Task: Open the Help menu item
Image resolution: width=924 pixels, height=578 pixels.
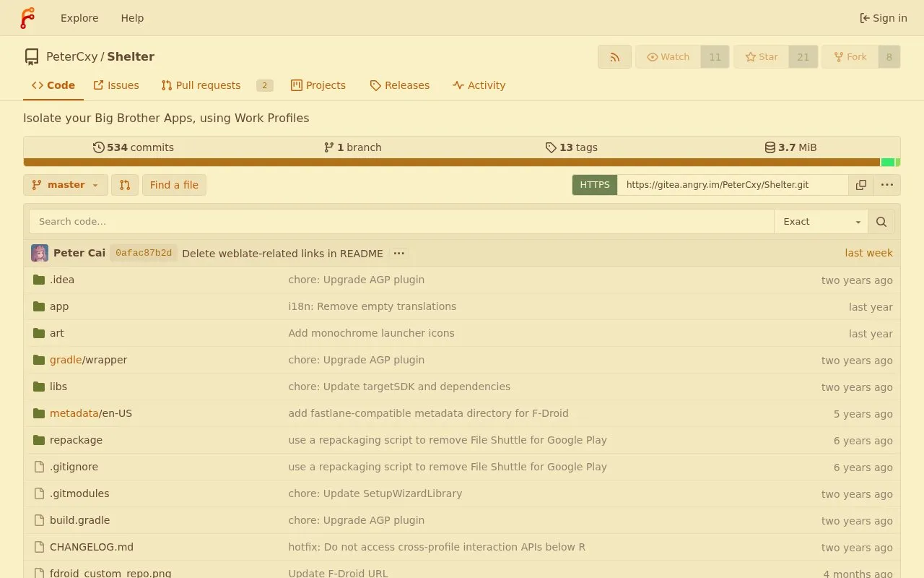Action: pyautogui.click(x=132, y=18)
